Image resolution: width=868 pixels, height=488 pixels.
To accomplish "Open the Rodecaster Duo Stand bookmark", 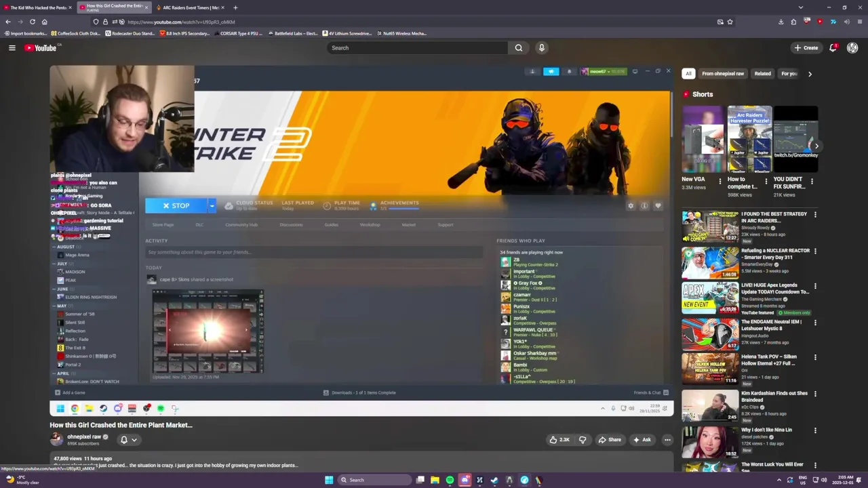I will (x=130, y=33).
